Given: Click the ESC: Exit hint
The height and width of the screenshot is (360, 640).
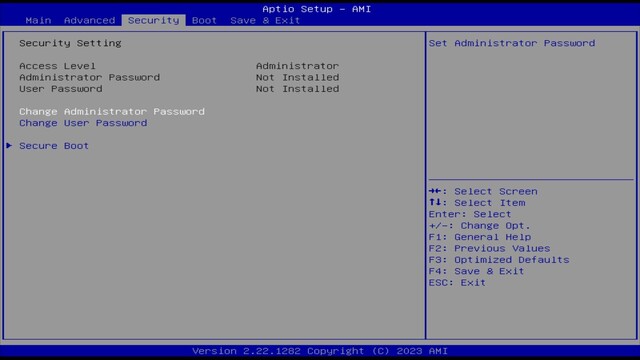Looking at the screenshot, I should tap(457, 283).
